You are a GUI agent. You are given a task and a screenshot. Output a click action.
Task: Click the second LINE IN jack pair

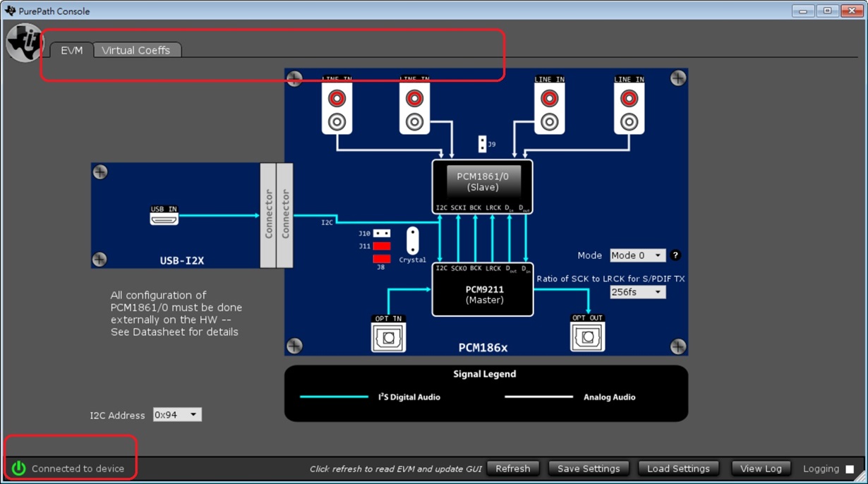pyautogui.click(x=415, y=109)
